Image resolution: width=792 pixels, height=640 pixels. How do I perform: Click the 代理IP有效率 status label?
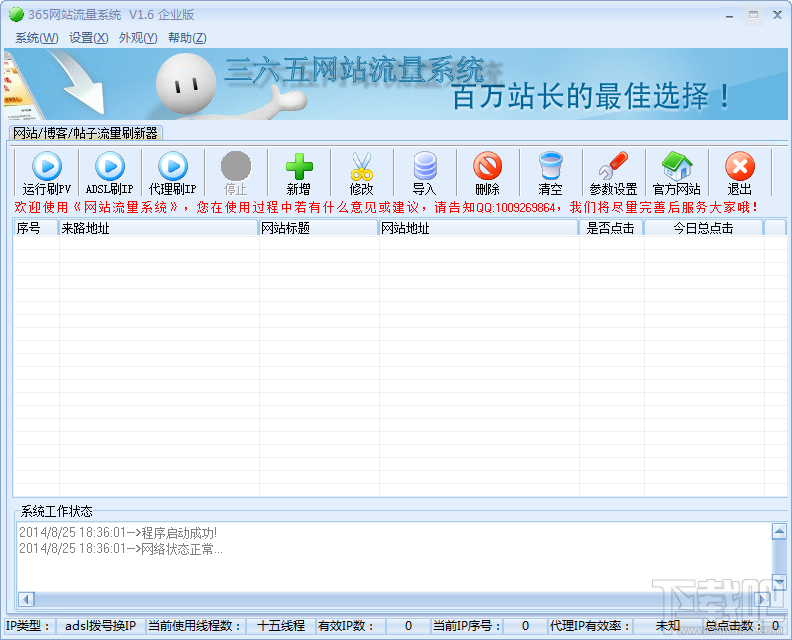[x=589, y=626]
